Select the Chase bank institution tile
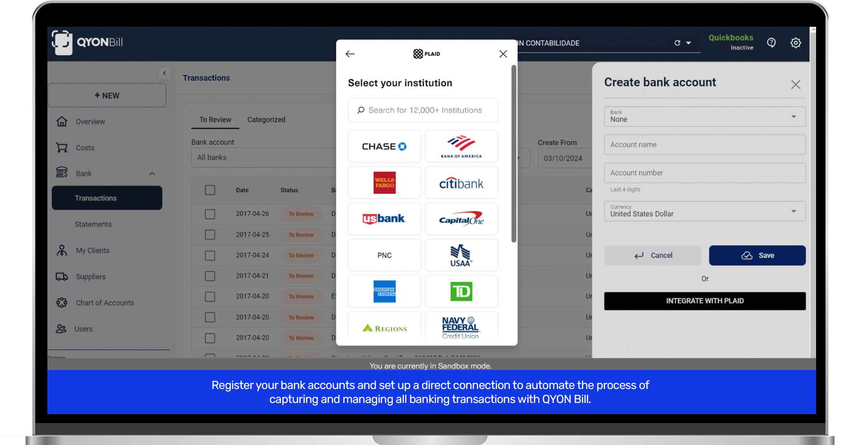The width and height of the screenshot is (868, 445). (384, 146)
